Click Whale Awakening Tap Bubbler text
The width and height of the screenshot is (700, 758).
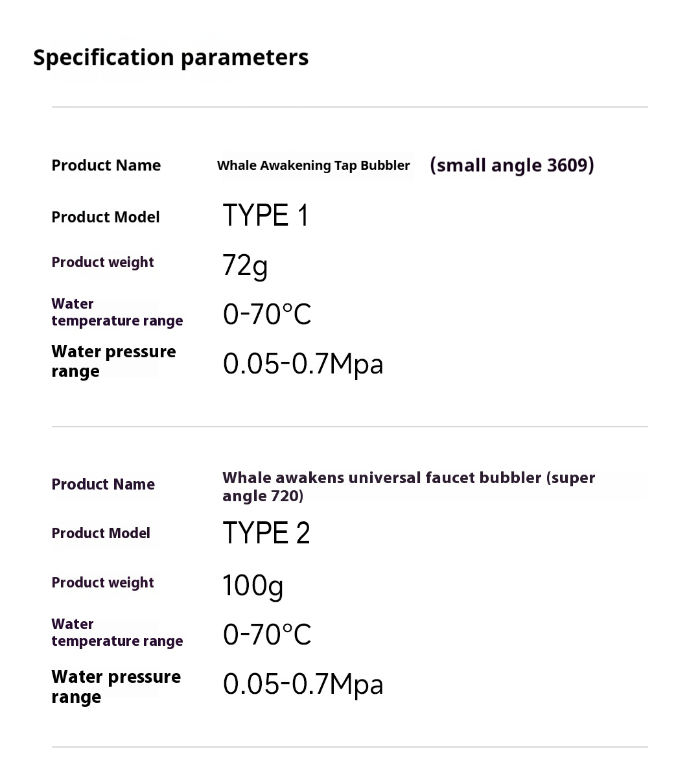coord(313,165)
